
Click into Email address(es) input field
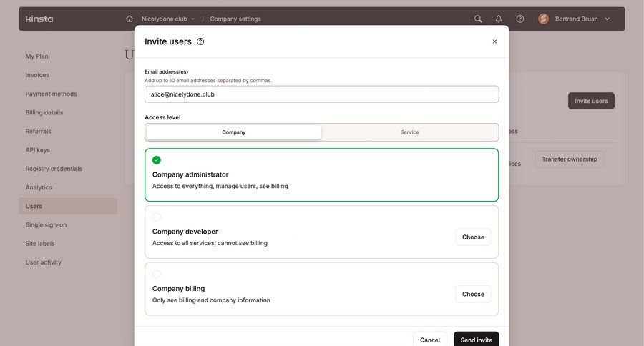click(321, 94)
